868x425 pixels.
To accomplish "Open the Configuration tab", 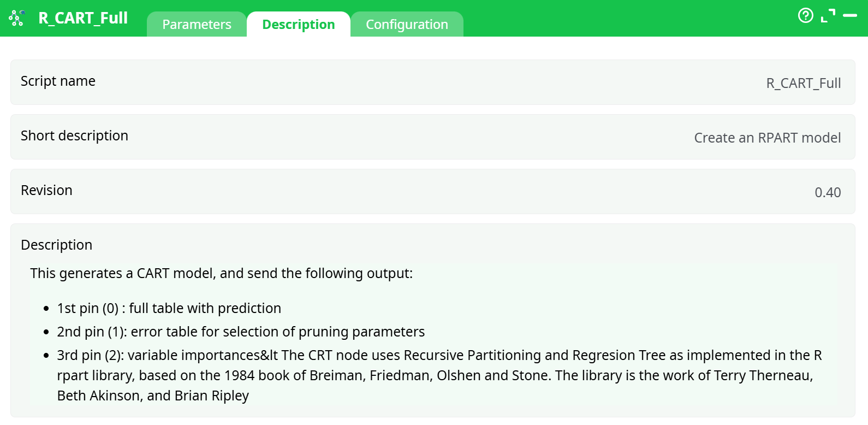I will 407,25.
